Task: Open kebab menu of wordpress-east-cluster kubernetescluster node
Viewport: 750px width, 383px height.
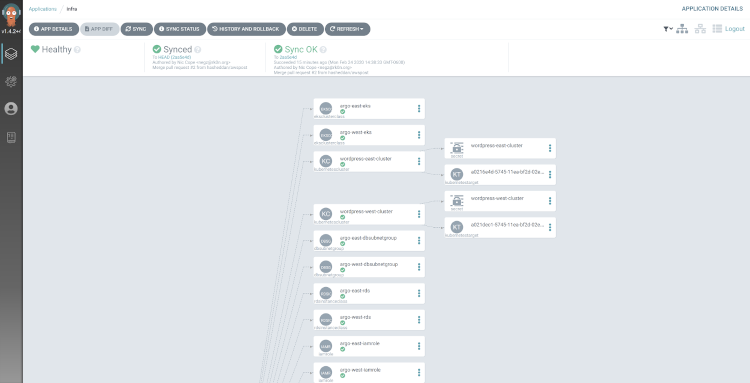Action: 419,161
